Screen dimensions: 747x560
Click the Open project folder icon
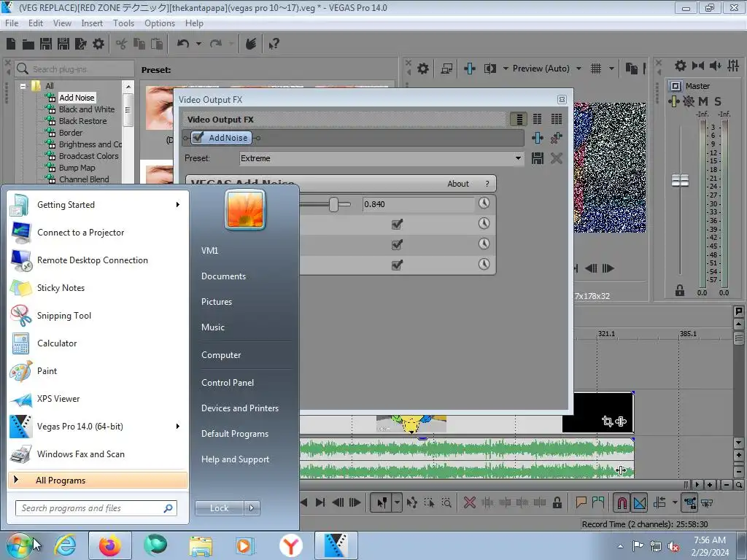click(28, 44)
